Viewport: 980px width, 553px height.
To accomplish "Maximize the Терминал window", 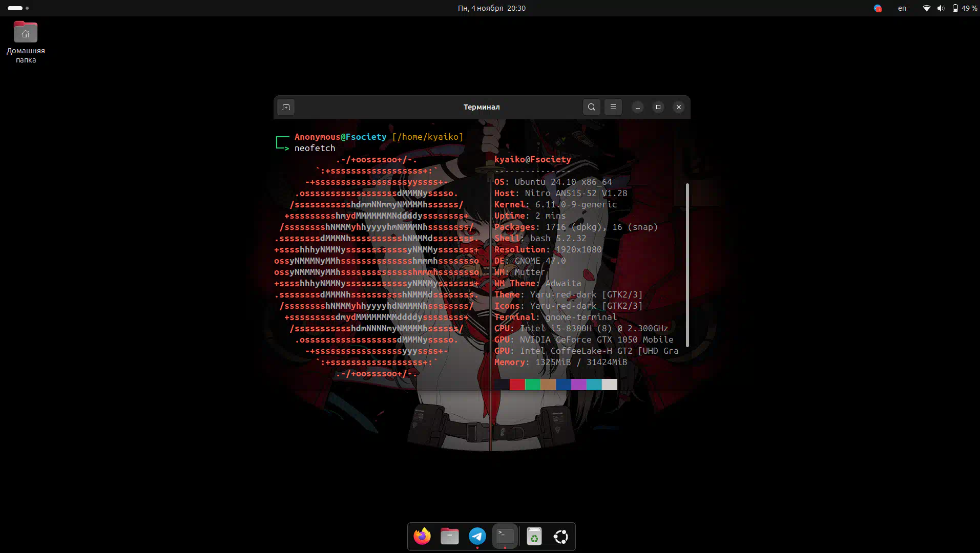I will (658, 107).
